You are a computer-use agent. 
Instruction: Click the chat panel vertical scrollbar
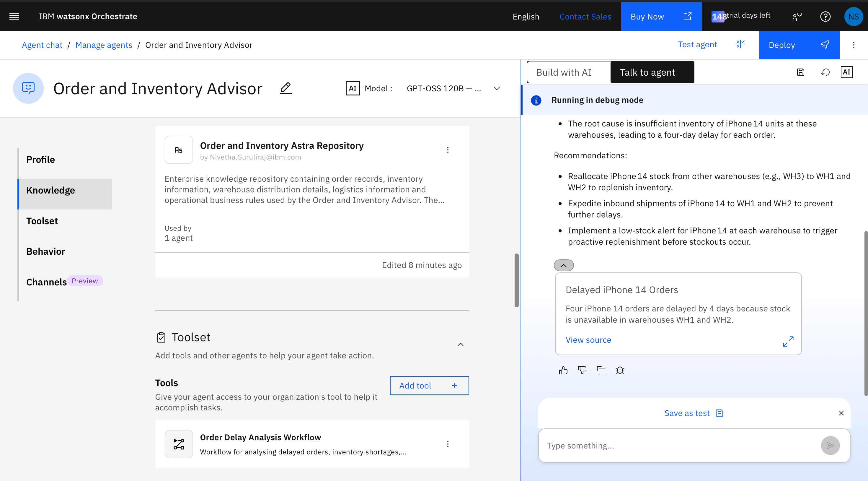(866, 314)
